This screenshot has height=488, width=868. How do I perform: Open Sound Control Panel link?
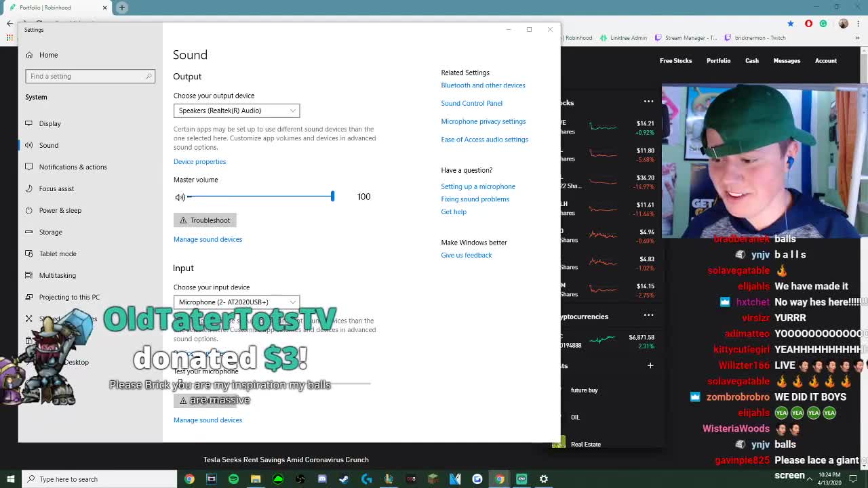click(x=471, y=104)
